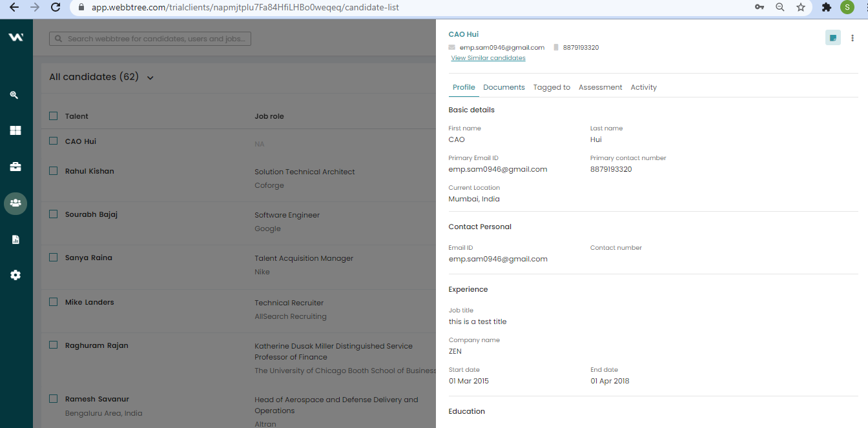Toggle the select-all Talent header checkbox
The height and width of the screenshot is (428, 868).
click(x=54, y=116)
